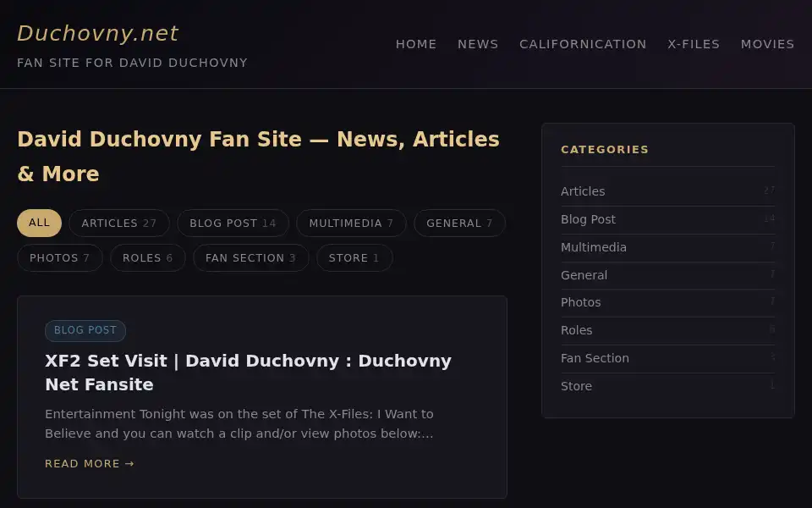Filter posts by General 7 pill
Image resolution: width=812 pixels, height=508 pixels.
[x=459, y=223]
